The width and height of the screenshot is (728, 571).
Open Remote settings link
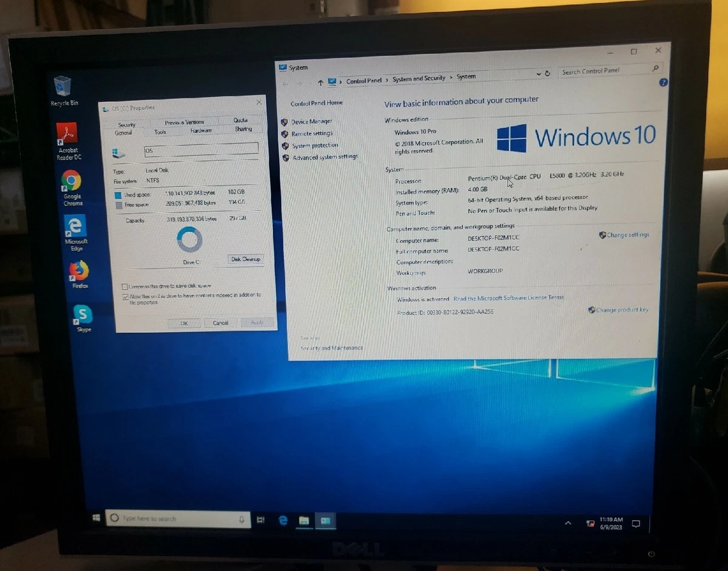coord(312,133)
